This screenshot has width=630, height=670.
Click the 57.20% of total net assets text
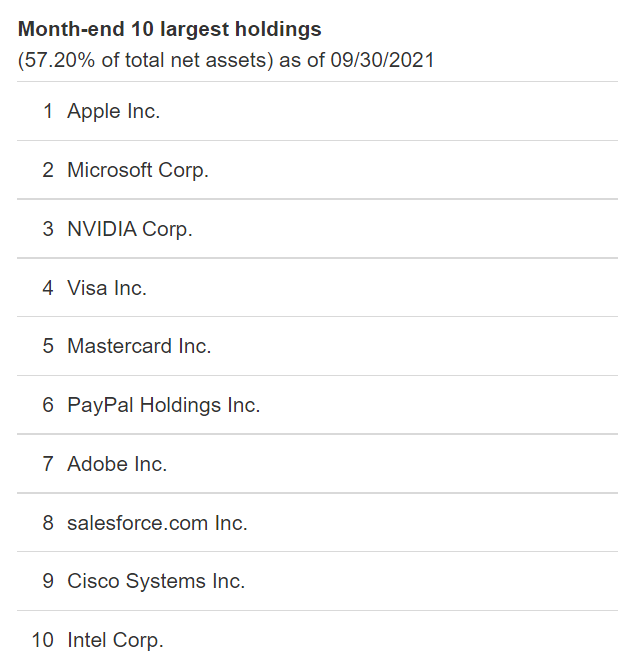click(x=145, y=60)
